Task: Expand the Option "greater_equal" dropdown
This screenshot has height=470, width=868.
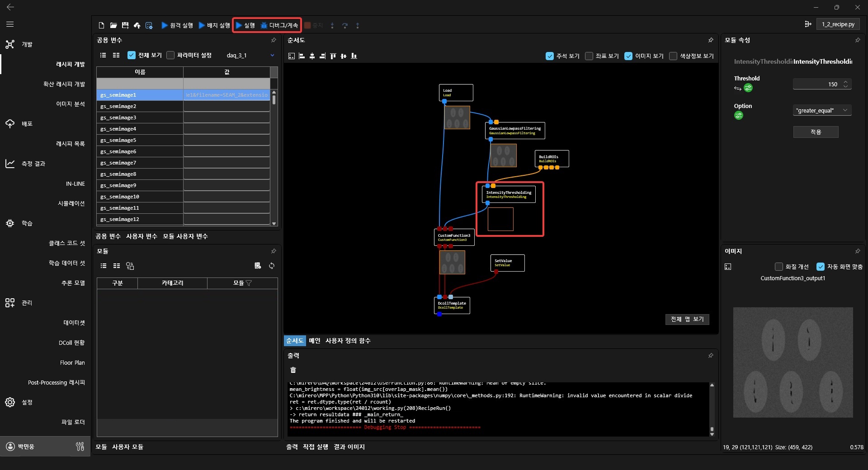Action: (822, 111)
